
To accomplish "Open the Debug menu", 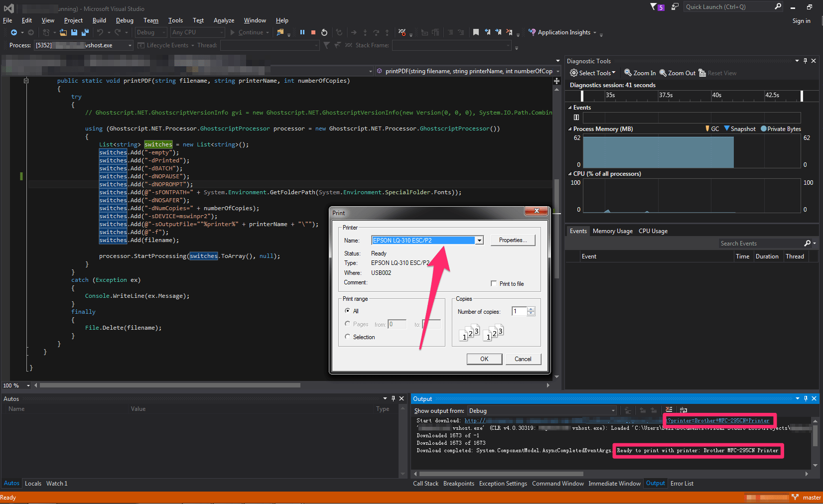I will (125, 20).
